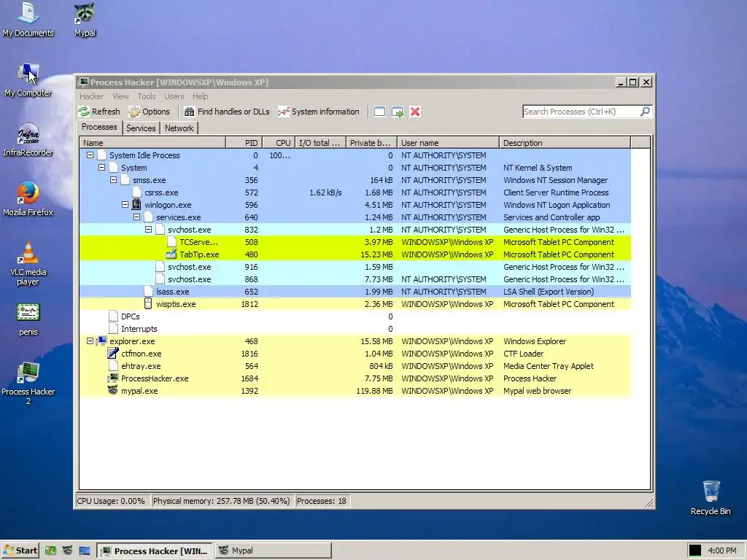Switch to the Network tab
The height and width of the screenshot is (560, 747).
[179, 128]
